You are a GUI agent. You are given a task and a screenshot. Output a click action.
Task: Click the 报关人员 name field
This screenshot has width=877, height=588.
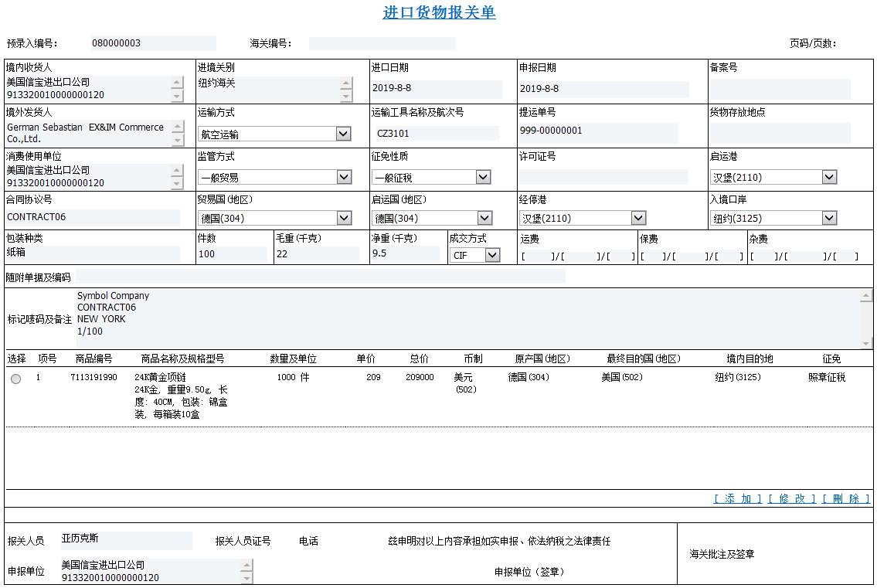(x=126, y=539)
